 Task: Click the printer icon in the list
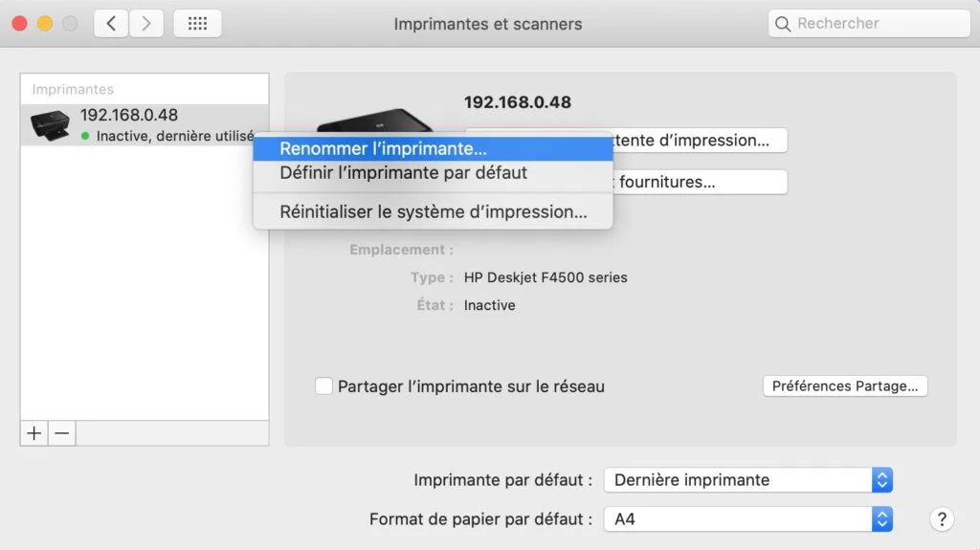pos(50,125)
